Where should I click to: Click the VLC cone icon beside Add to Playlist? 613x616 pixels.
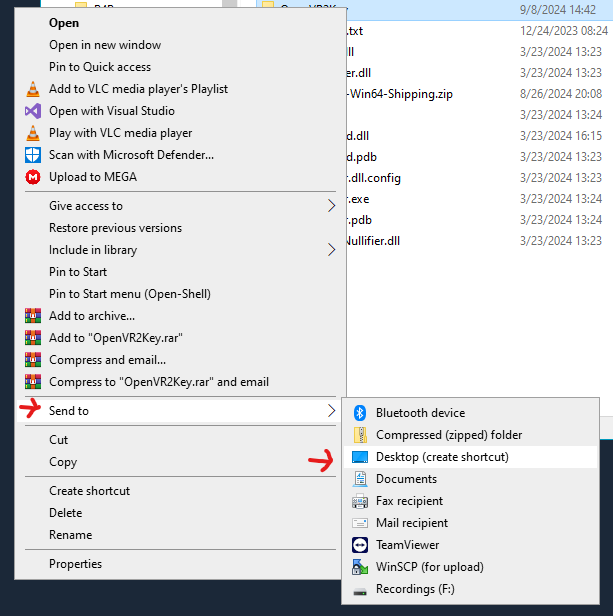32,89
